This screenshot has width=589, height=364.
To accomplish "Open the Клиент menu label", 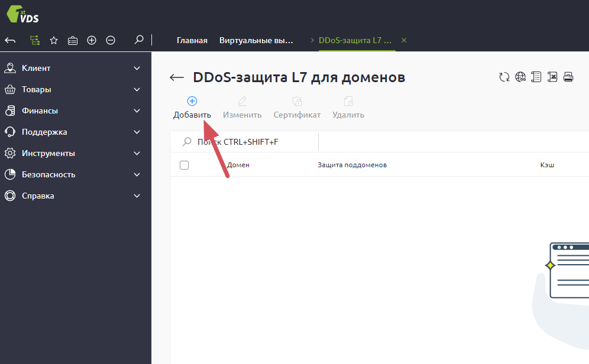I will (x=36, y=69).
